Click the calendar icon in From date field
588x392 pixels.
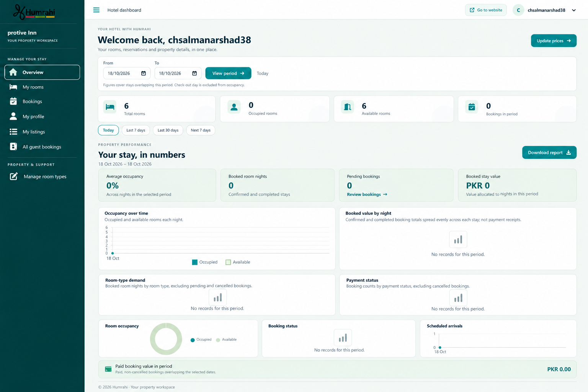tap(144, 73)
